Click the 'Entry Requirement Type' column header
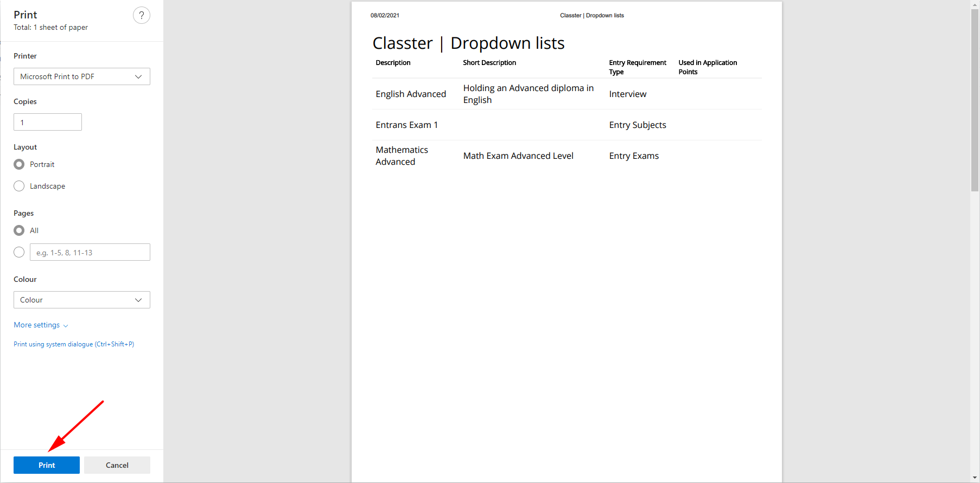 tap(638, 67)
